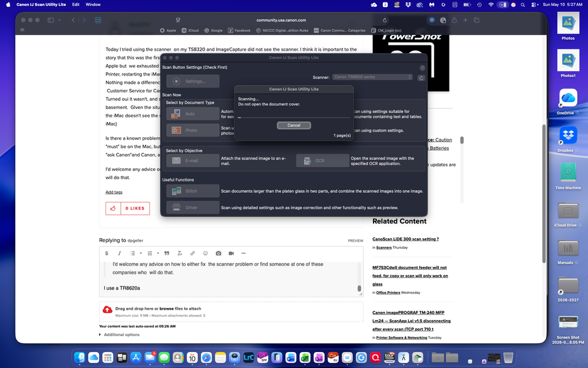This screenshot has height=368, width=588.
Task: Click the Safari page vertical scrollbar
Action: (544, 193)
